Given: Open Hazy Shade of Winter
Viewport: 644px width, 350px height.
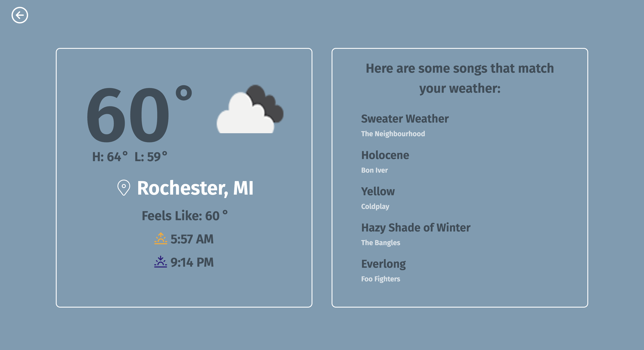Looking at the screenshot, I should [415, 228].
